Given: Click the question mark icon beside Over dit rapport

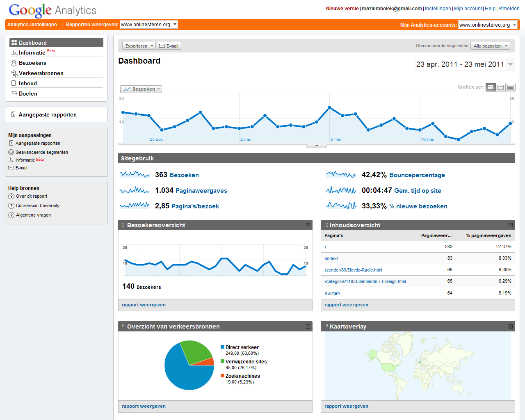Looking at the screenshot, I should coord(11,196).
